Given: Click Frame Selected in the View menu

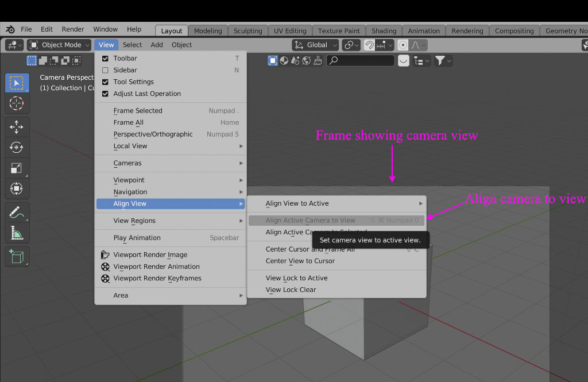Looking at the screenshot, I should pyautogui.click(x=138, y=111).
